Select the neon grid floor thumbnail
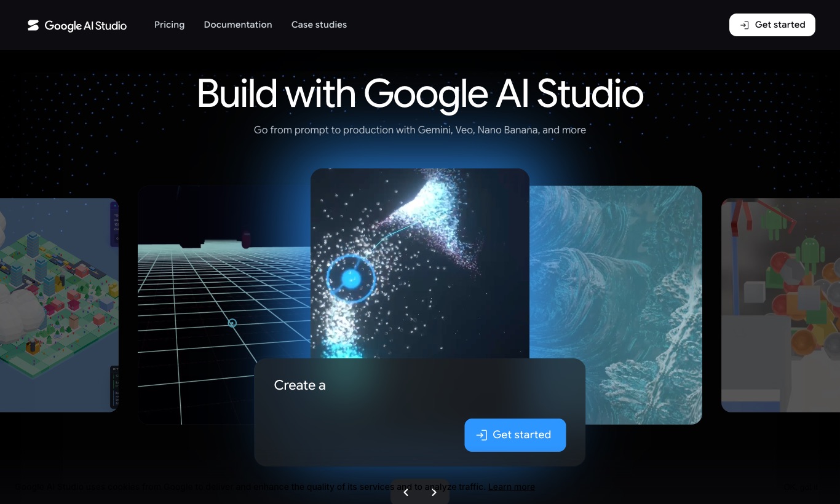840x504 pixels. 224,305
